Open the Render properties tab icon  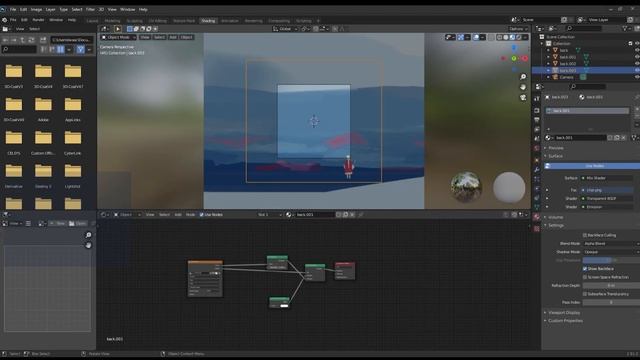tap(536, 110)
